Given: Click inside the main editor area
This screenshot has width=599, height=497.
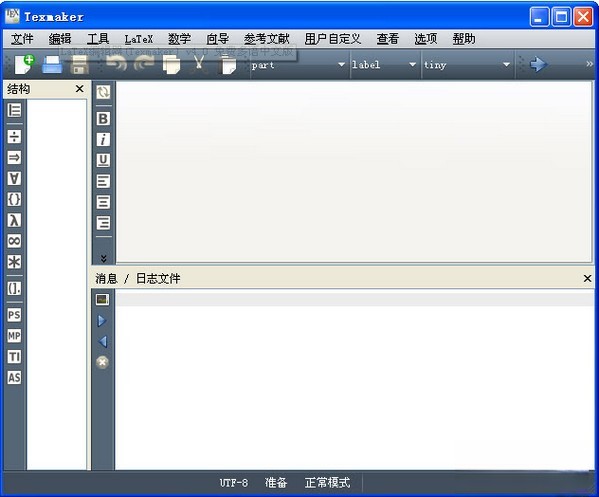Looking at the screenshot, I should pyautogui.click(x=354, y=172).
